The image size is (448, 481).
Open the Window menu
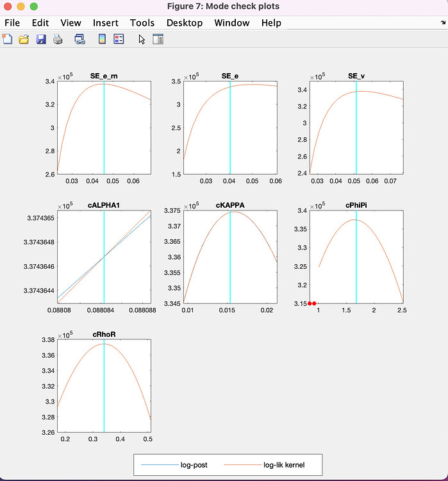click(231, 22)
